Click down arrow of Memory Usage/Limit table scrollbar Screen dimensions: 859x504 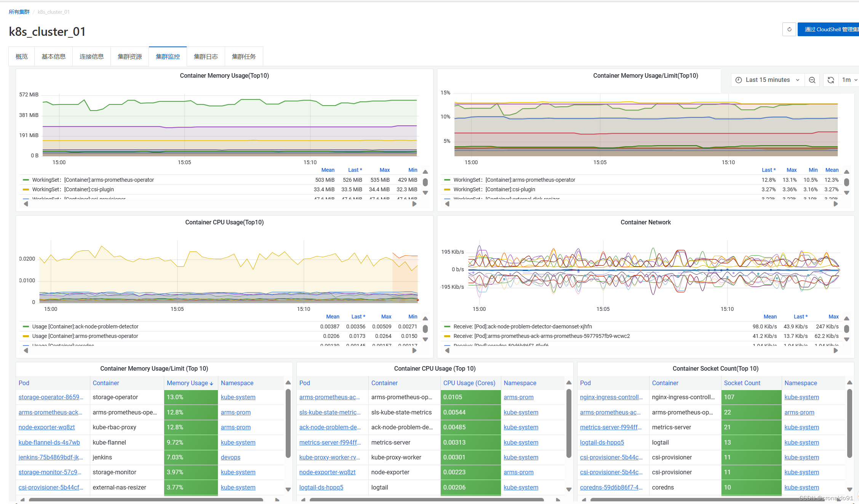click(288, 490)
